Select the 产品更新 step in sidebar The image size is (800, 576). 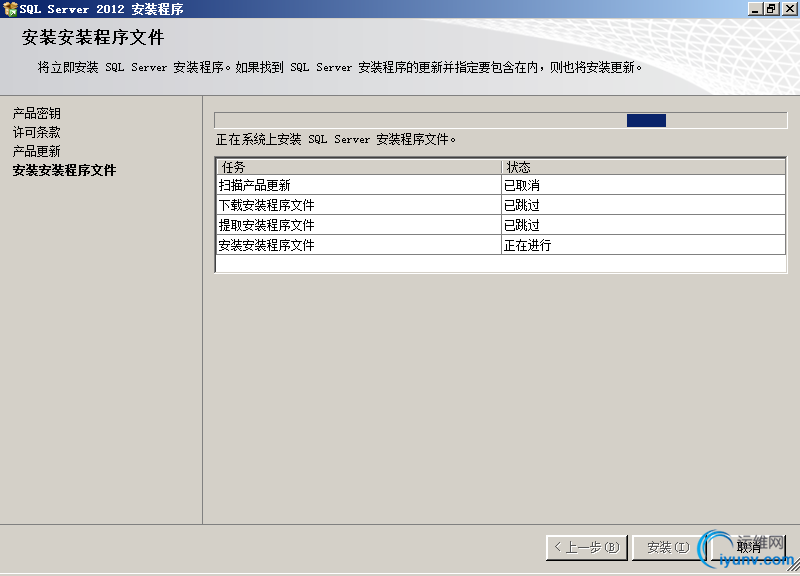pyautogui.click(x=37, y=151)
